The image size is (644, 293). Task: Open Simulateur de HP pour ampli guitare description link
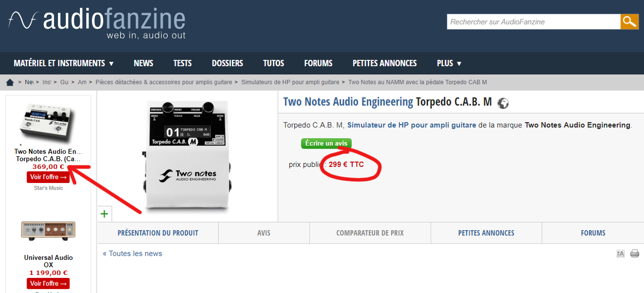pos(412,125)
